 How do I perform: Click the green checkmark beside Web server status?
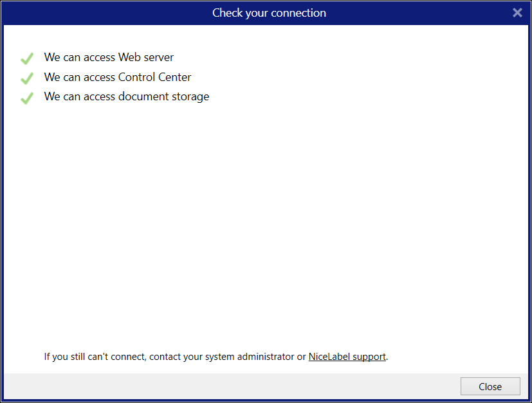coord(26,58)
